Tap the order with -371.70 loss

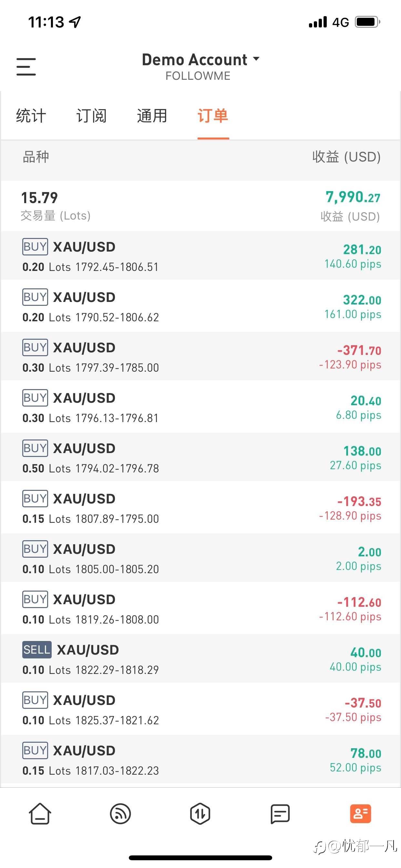click(200, 356)
